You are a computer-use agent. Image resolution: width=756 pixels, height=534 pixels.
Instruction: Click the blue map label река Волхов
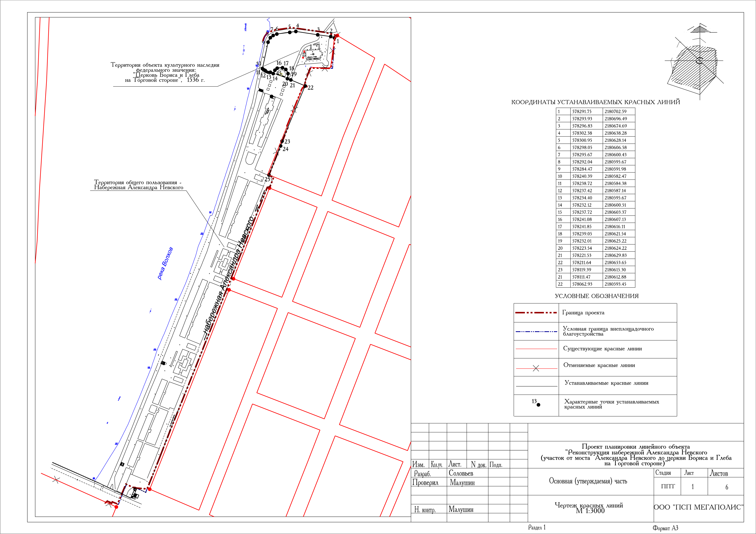[165, 263]
